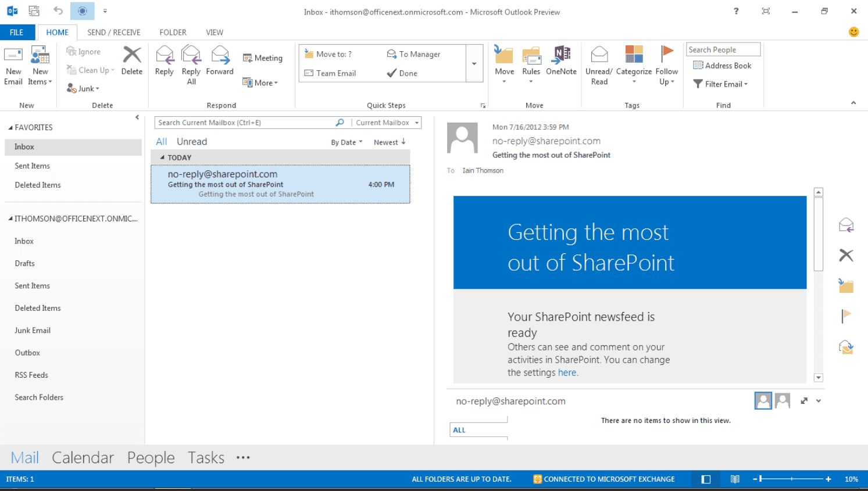Expand the By Date sort dropdown

tap(347, 142)
